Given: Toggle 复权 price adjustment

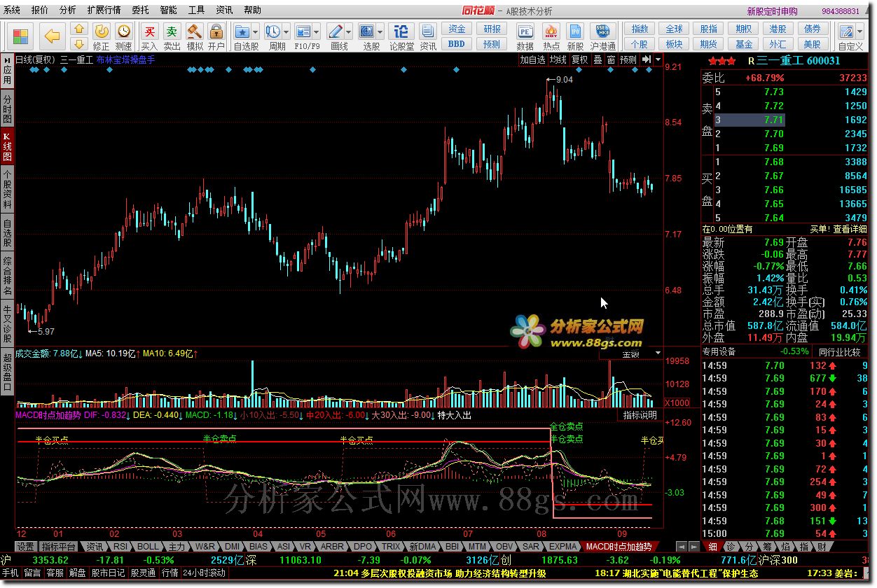Looking at the screenshot, I should click(x=579, y=59).
